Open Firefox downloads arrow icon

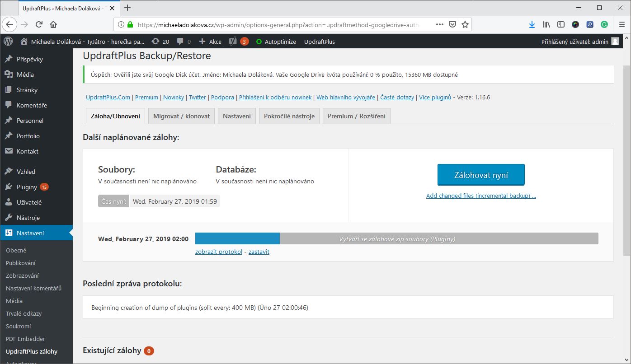(532, 24)
